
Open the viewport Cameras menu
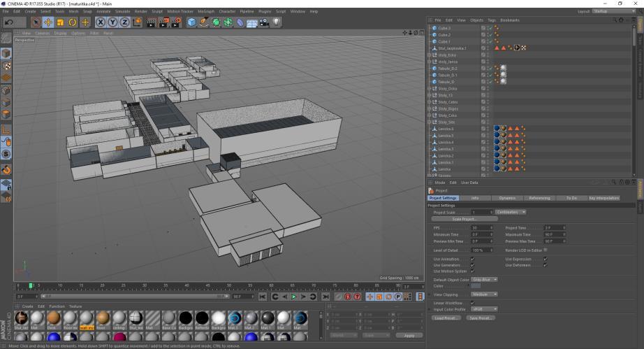(43, 33)
